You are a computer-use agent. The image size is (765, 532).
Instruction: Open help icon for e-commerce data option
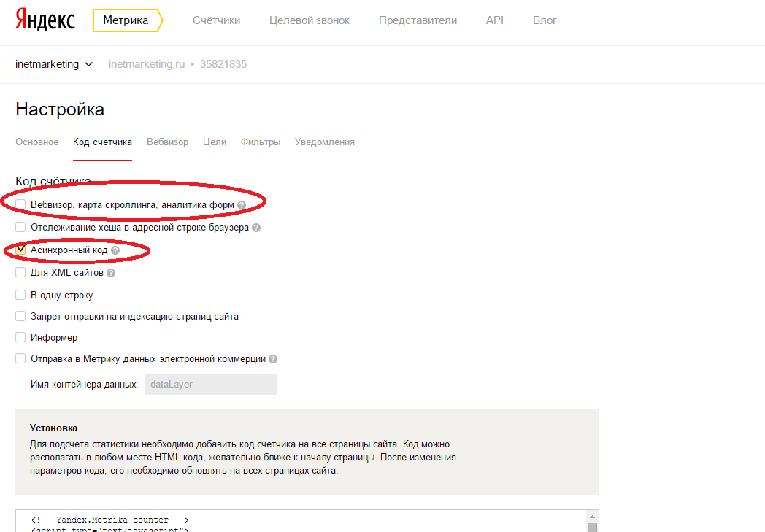(273, 359)
